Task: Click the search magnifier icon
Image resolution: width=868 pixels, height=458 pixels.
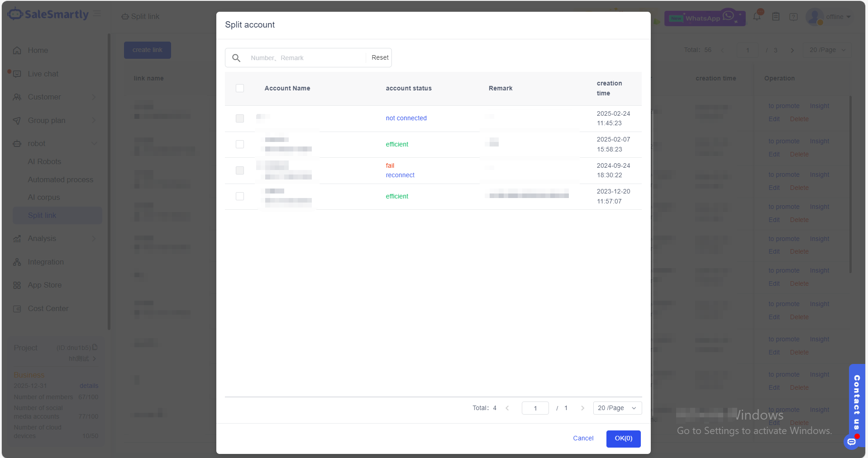Action: pyautogui.click(x=236, y=58)
